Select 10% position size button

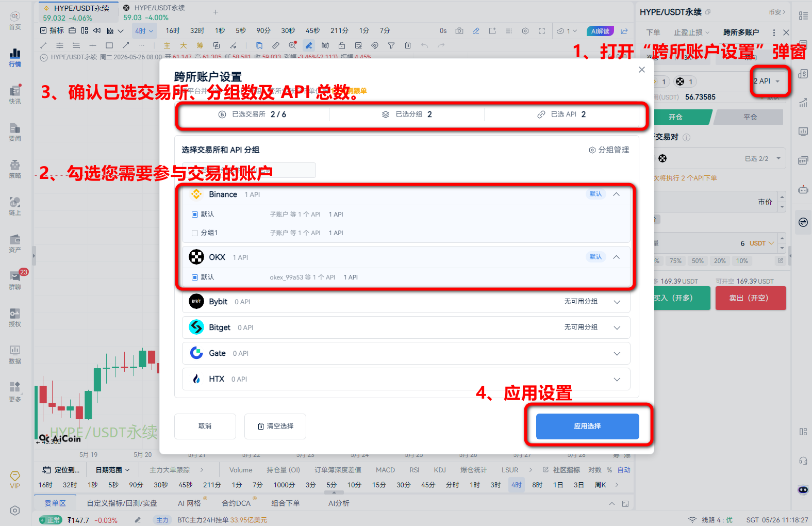[x=742, y=261]
